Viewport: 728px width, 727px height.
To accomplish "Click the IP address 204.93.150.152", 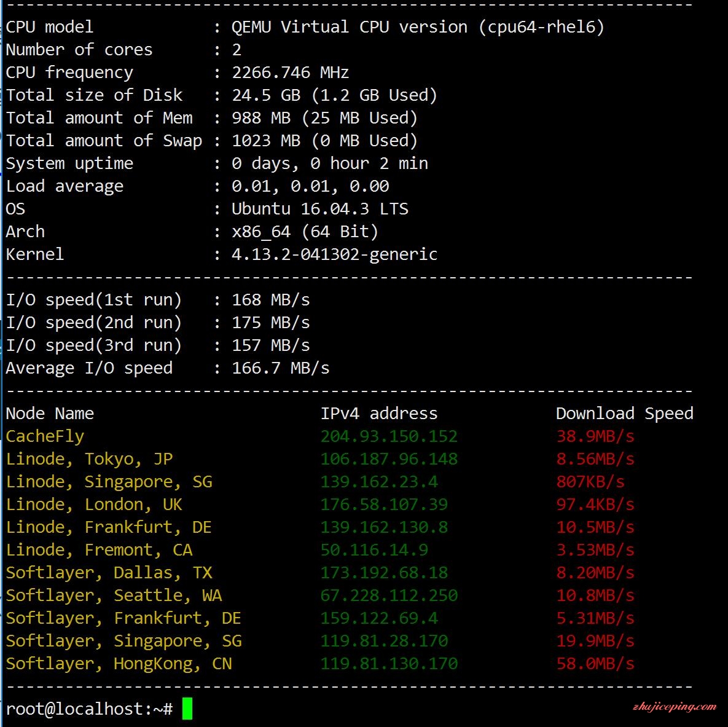I will [x=389, y=436].
